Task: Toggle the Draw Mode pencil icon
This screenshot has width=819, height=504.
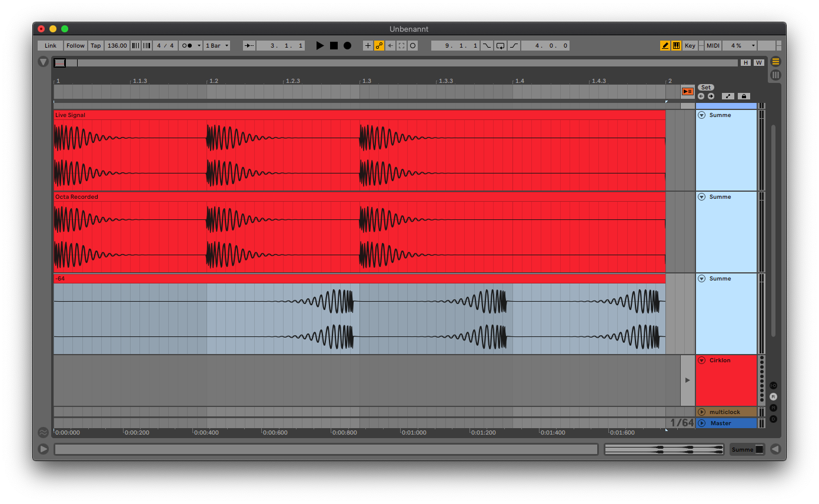Action: click(x=665, y=45)
